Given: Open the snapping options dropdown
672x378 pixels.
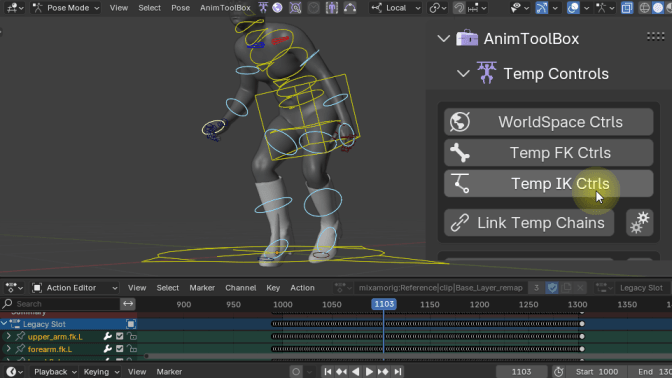Looking at the screenshot, I should click(x=477, y=8).
